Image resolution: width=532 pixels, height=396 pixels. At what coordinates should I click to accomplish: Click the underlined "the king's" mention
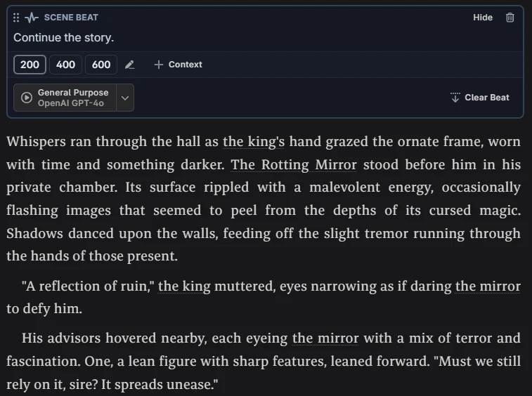coord(254,142)
